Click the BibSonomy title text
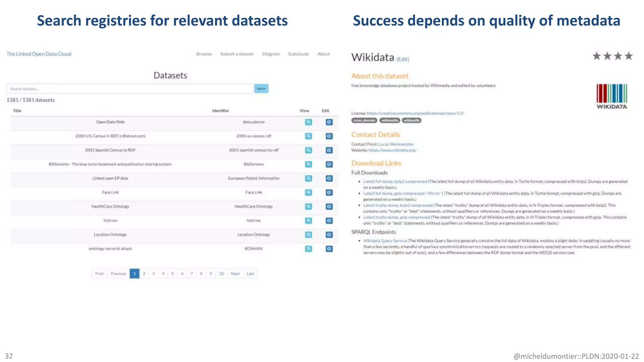 [110, 164]
